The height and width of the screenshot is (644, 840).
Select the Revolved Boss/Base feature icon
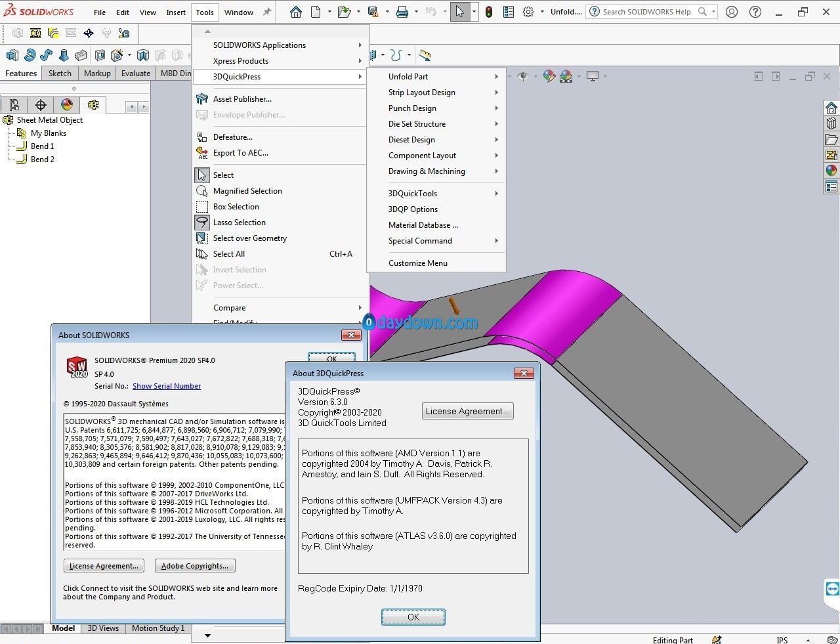[30, 55]
